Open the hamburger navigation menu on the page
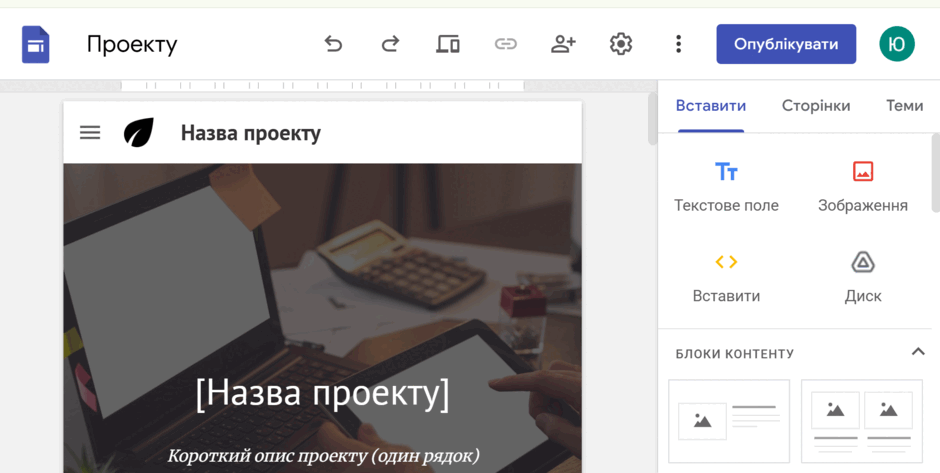This screenshot has height=473, width=940. [x=90, y=132]
